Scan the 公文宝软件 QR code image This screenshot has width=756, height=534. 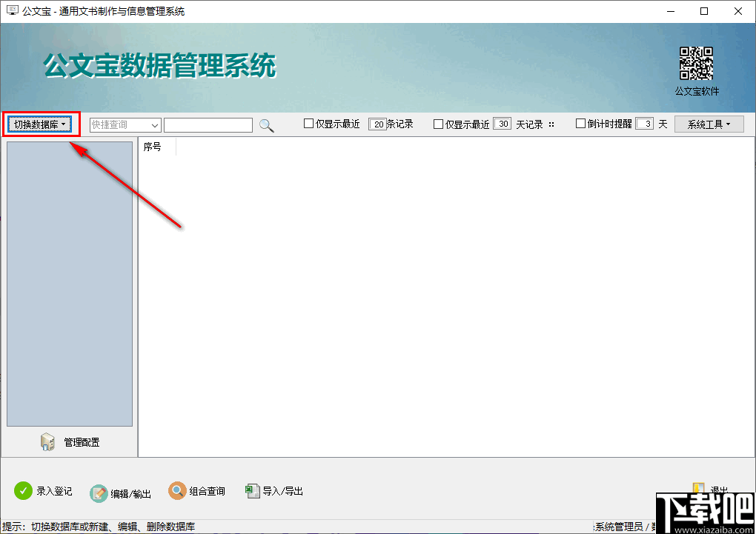pos(697,61)
